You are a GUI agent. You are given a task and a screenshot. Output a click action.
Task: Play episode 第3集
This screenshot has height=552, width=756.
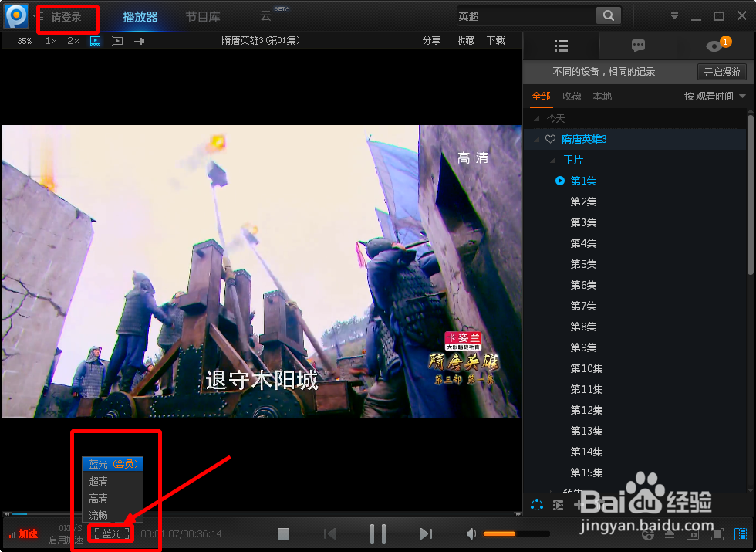point(583,222)
